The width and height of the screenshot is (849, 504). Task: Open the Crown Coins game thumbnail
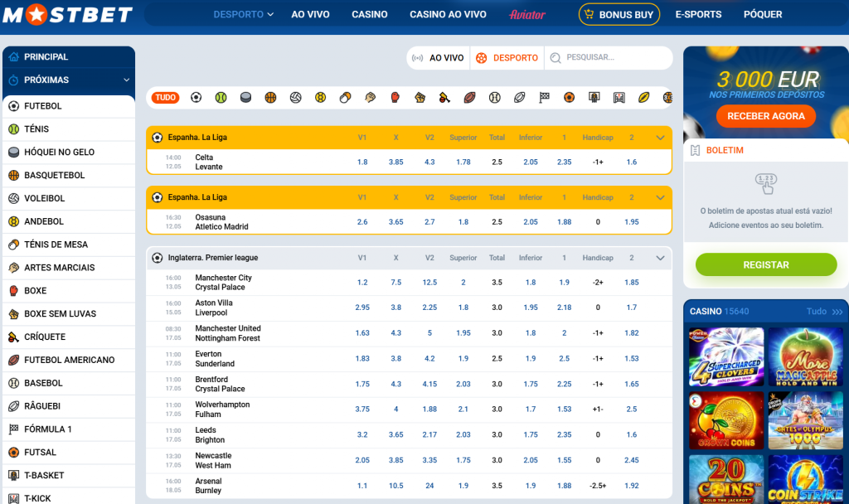(726, 420)
